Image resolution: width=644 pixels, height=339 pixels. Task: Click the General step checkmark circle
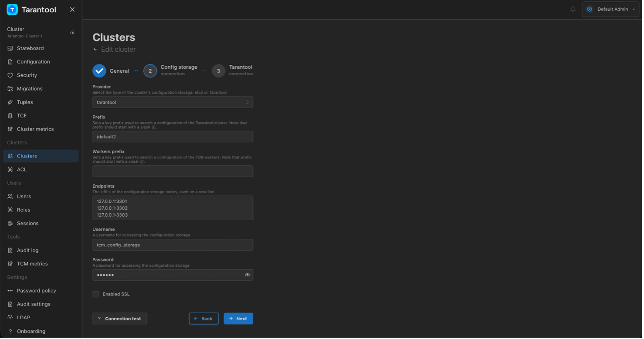tap(99, 71)
